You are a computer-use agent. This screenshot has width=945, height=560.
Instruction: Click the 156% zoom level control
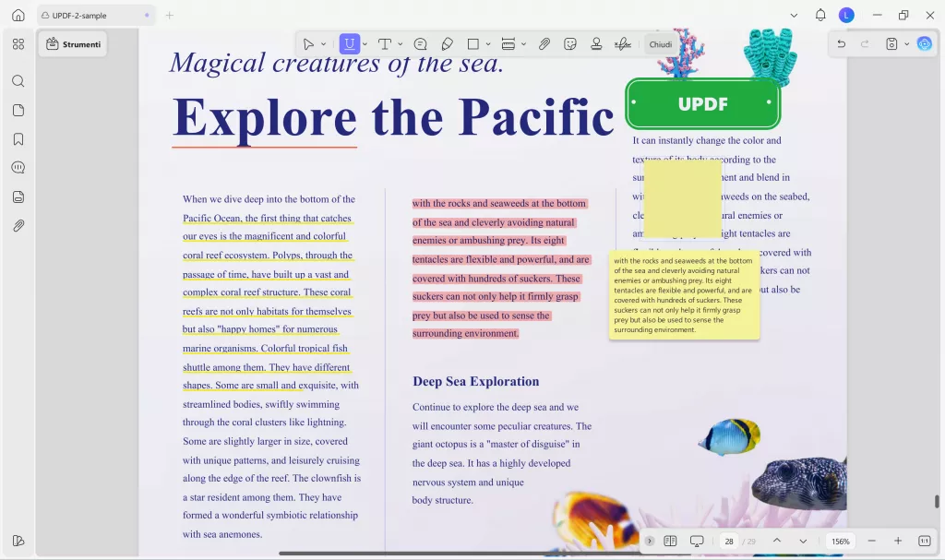[x=840, y=541]
